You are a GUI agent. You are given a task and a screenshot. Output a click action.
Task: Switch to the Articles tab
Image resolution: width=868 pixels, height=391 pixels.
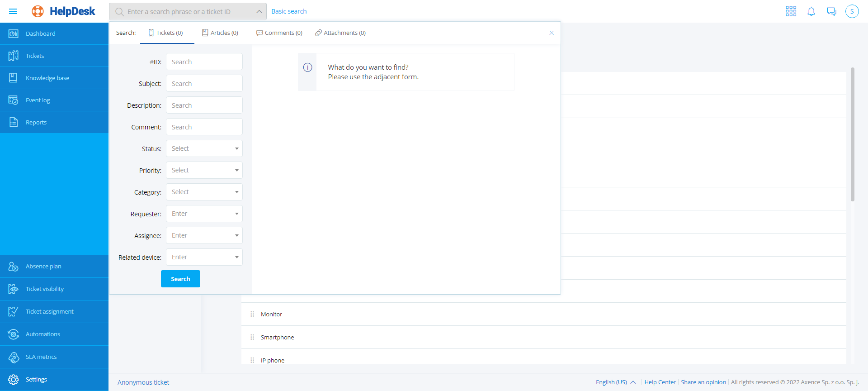[x=220, y=33]
